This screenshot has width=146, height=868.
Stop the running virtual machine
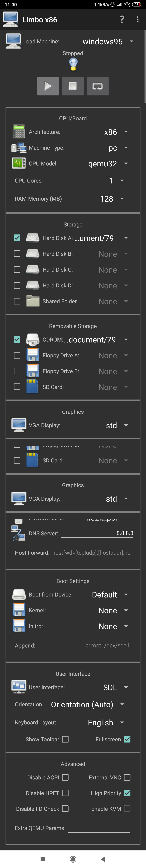pos(73,86)
